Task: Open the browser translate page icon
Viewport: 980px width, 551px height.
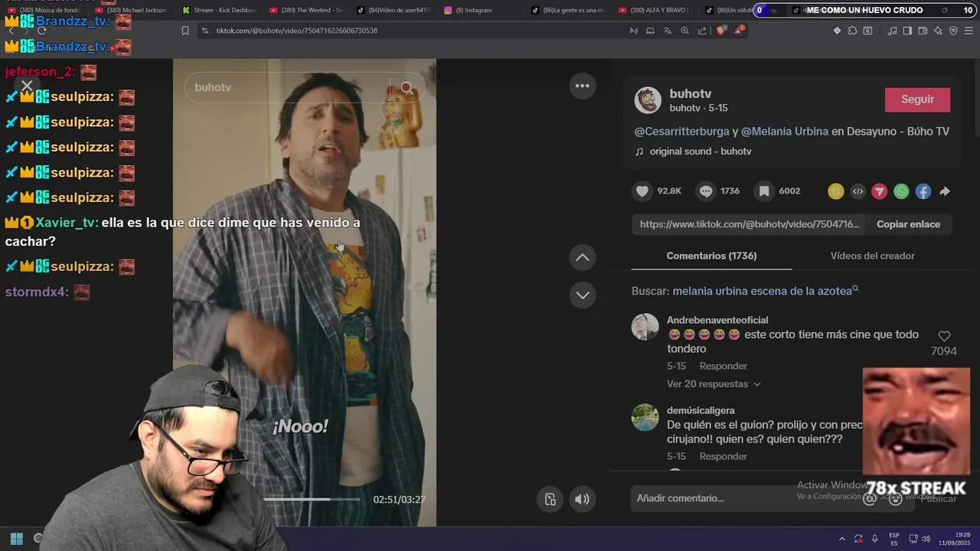Action: coord(667,31)
